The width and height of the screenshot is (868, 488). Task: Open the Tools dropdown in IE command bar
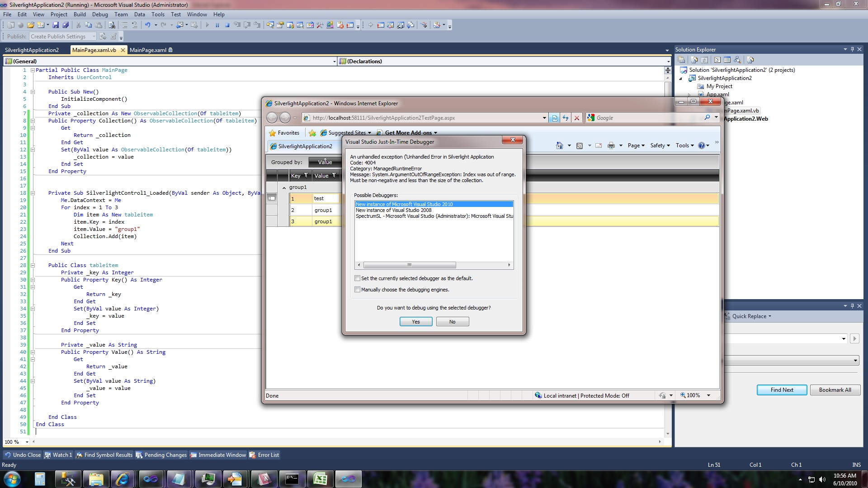(x=684, y=145)
